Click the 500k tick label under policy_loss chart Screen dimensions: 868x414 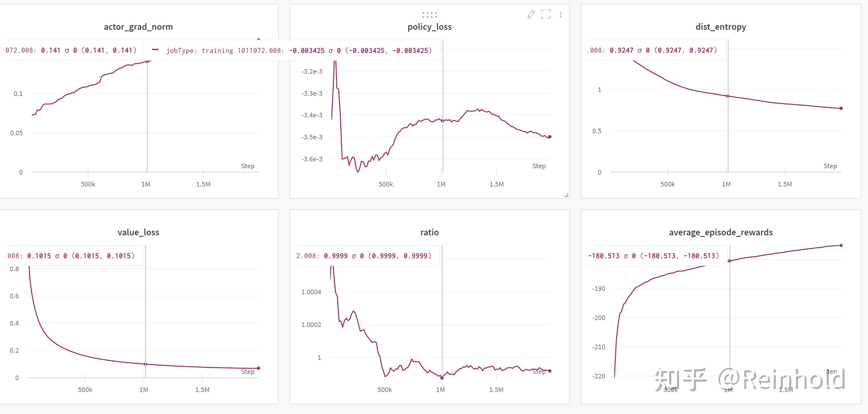pos(385,184)
